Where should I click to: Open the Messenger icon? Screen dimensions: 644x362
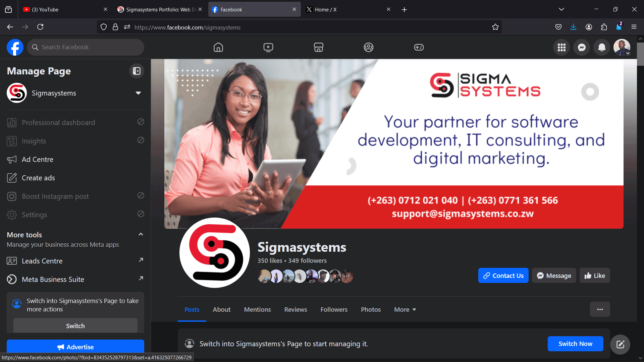click(x=582, y=47)
